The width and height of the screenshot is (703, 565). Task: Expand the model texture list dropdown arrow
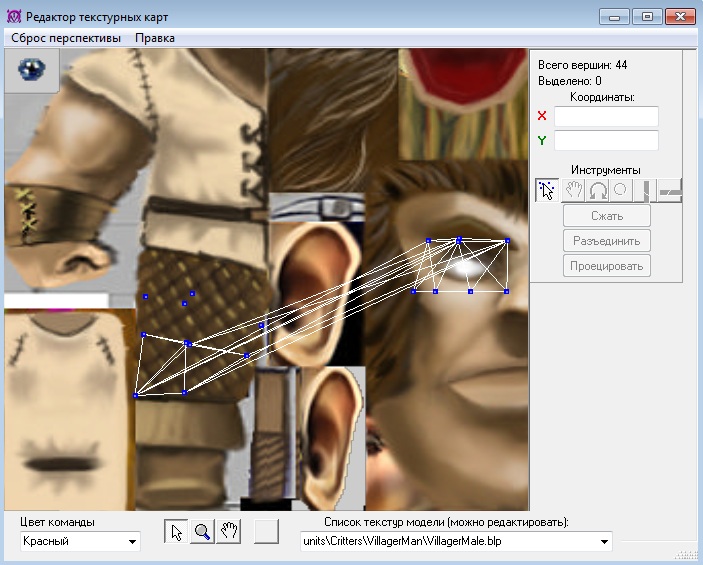tap(604, 542)
